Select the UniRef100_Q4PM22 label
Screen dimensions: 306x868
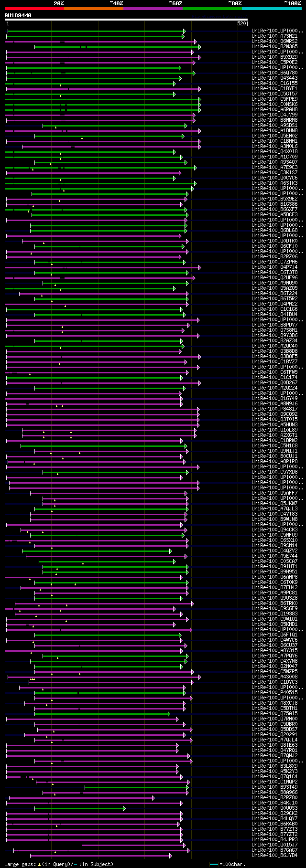point(274,304)
